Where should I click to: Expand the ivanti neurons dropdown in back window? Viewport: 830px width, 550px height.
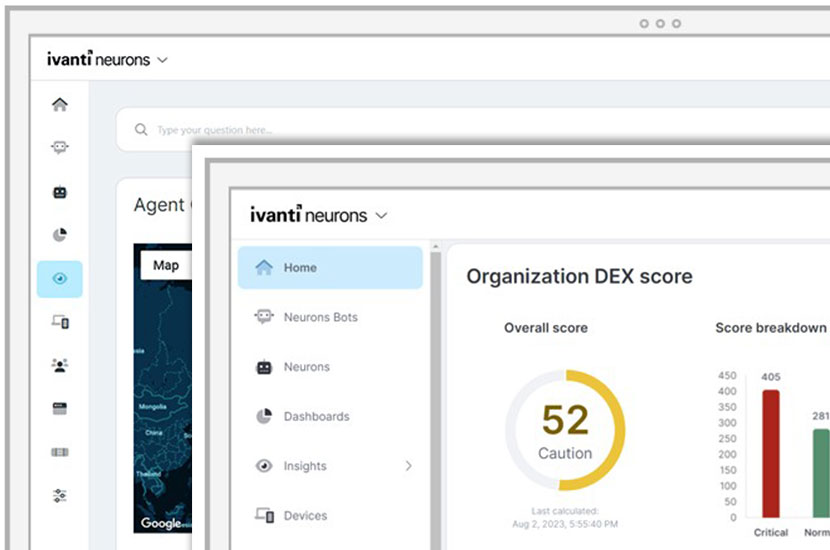point(163,60)
